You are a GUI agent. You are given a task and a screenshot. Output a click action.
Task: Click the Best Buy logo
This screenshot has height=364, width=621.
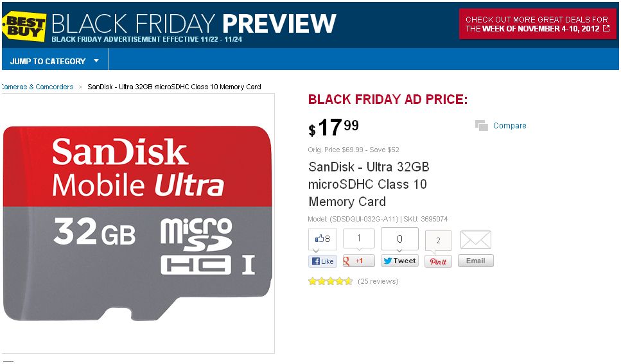click(24, 24)
